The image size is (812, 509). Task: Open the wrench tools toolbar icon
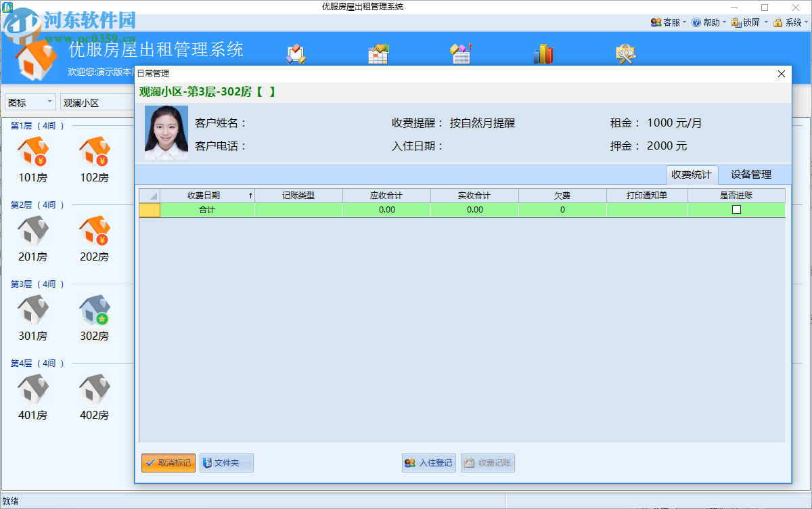click(626, 54)
